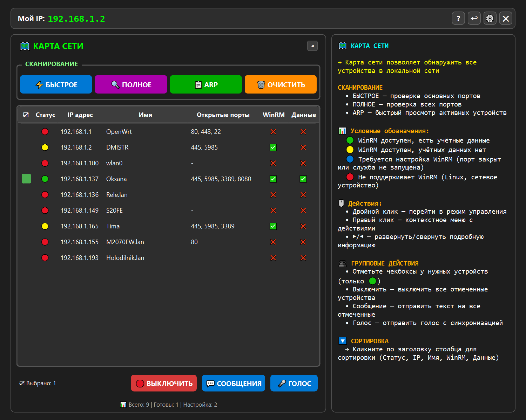This screenshot has height=420, width=526.
Task: Click the help question mark icon
Action: (458, 19)
